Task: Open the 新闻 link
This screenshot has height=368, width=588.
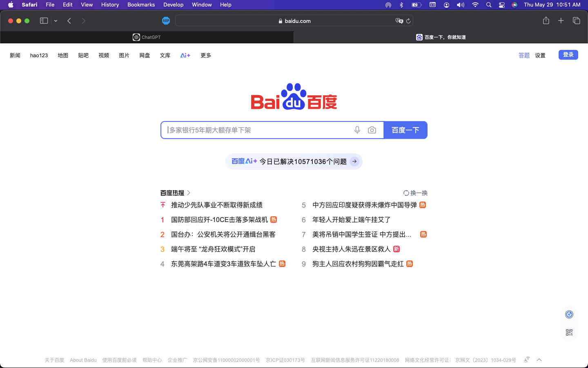Action: coord(15,55)
